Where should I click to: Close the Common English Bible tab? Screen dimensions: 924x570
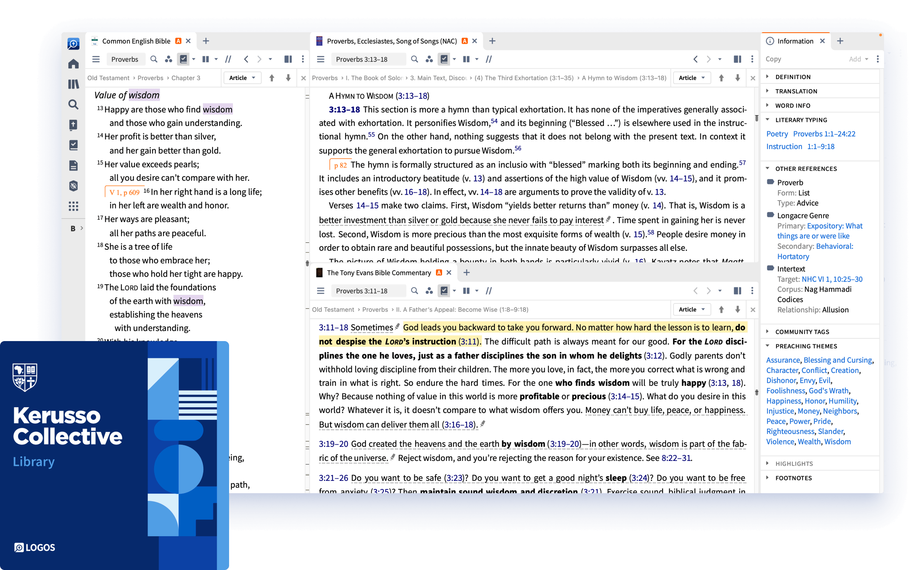pyautogui.click(x=188, y=41)
